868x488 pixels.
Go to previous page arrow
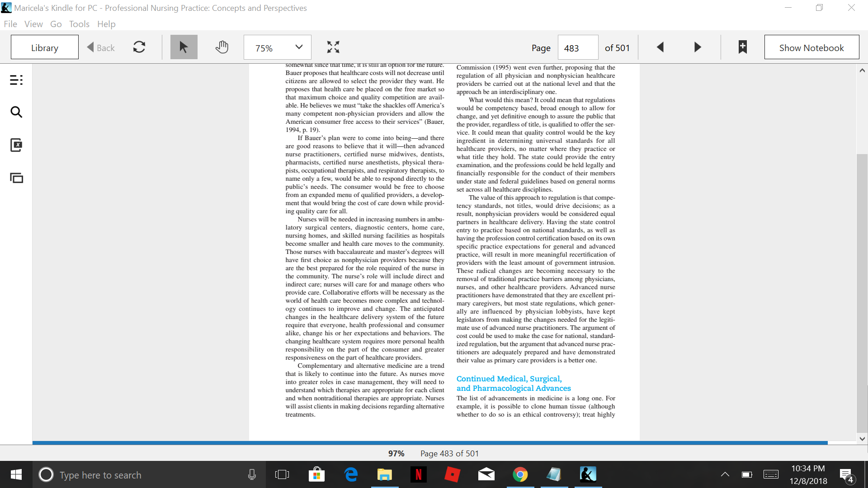[x=660, y=47]
